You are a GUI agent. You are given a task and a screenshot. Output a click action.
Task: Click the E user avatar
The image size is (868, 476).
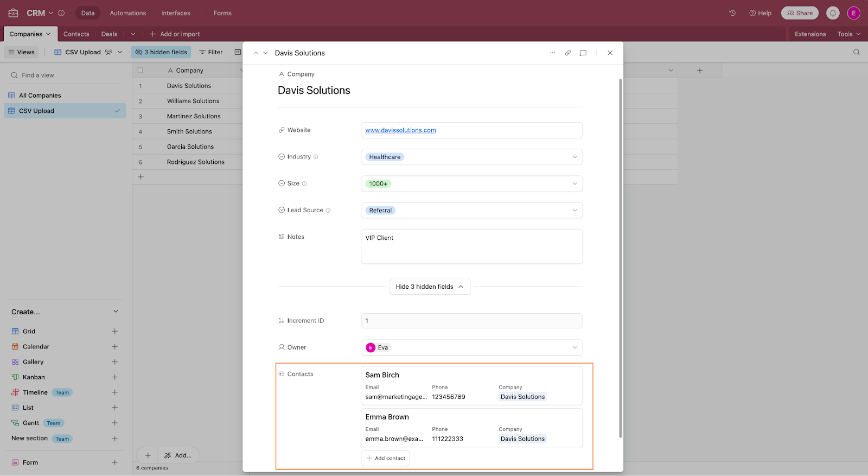[x=854, y=13]
